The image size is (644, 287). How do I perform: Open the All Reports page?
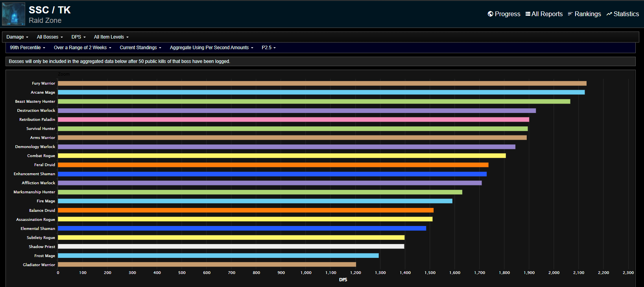[x=544, y=14]
